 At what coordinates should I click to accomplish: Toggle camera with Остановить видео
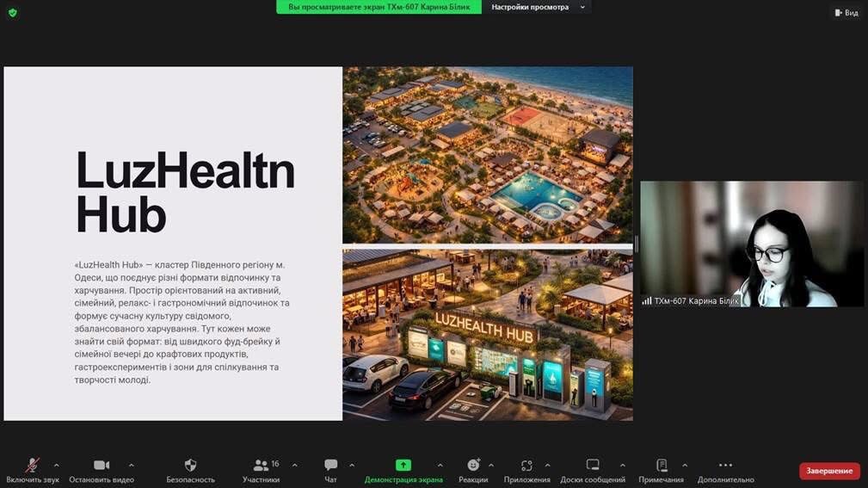point(102,466)
